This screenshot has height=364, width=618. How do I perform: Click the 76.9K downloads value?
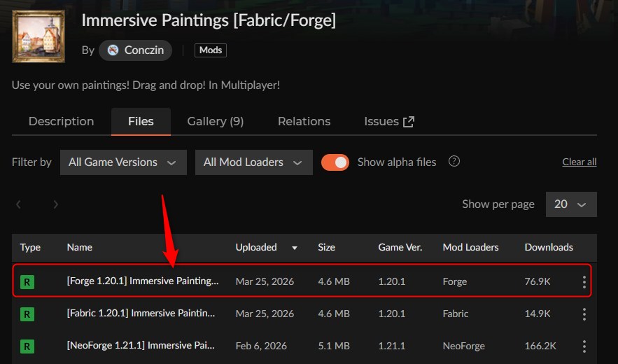coord(538,281)
